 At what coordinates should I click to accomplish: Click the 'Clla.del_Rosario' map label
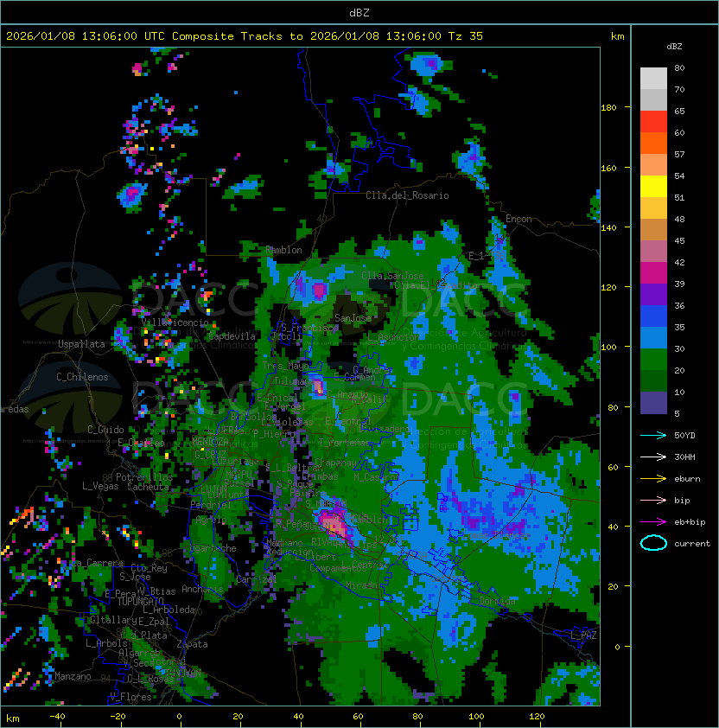pyautogui.click(x=407, y=195)
